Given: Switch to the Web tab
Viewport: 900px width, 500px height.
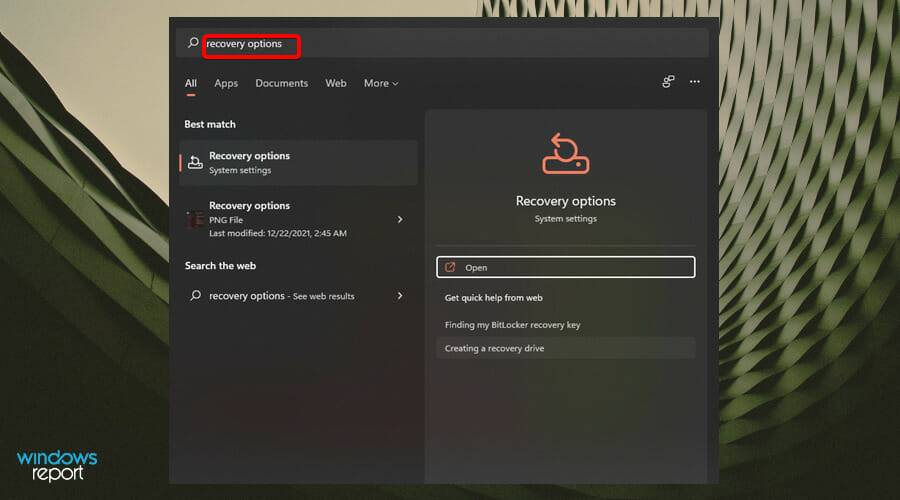Looking at the screenshot, I should click(x=336, y=83).
